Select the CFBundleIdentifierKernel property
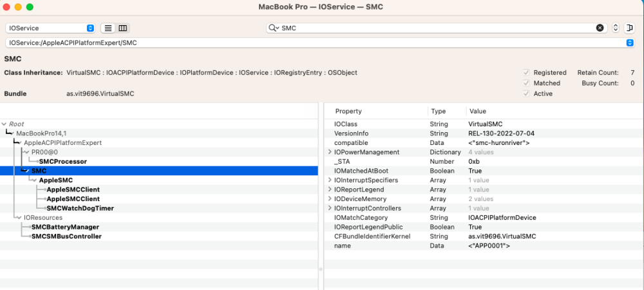 point(484,237)
